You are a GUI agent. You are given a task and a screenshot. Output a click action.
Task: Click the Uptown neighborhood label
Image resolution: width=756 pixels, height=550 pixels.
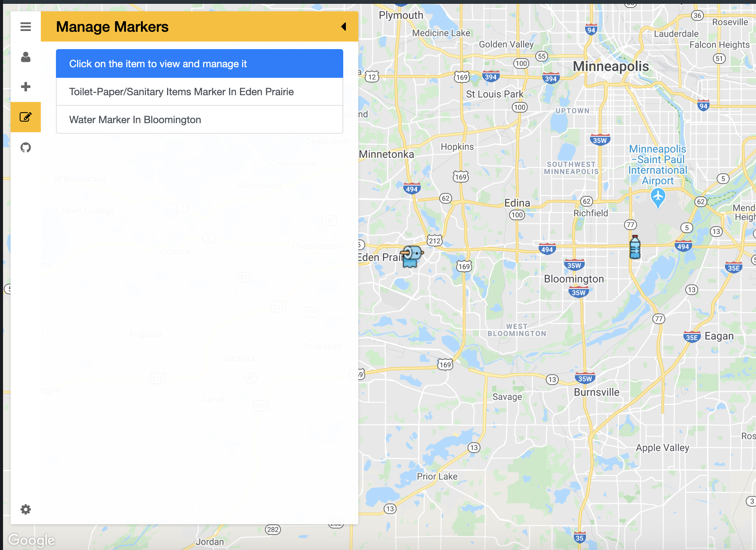(572, 111)
